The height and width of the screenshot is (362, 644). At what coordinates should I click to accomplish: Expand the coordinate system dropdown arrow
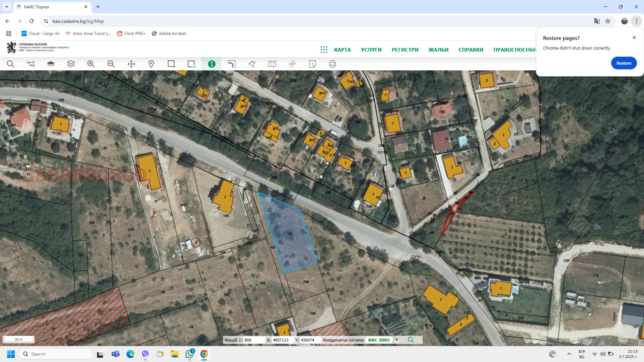pyautogui.click(x=397, y=340)
